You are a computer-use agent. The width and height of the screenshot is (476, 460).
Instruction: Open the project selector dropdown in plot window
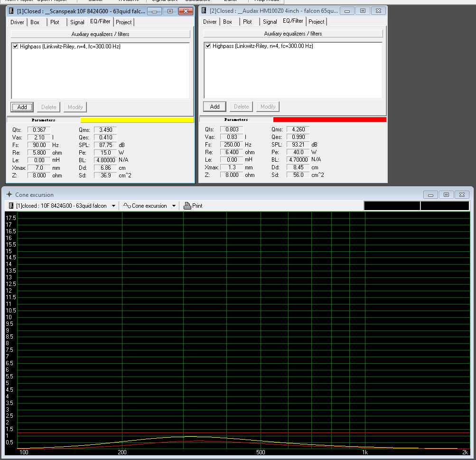click(113, 206)
